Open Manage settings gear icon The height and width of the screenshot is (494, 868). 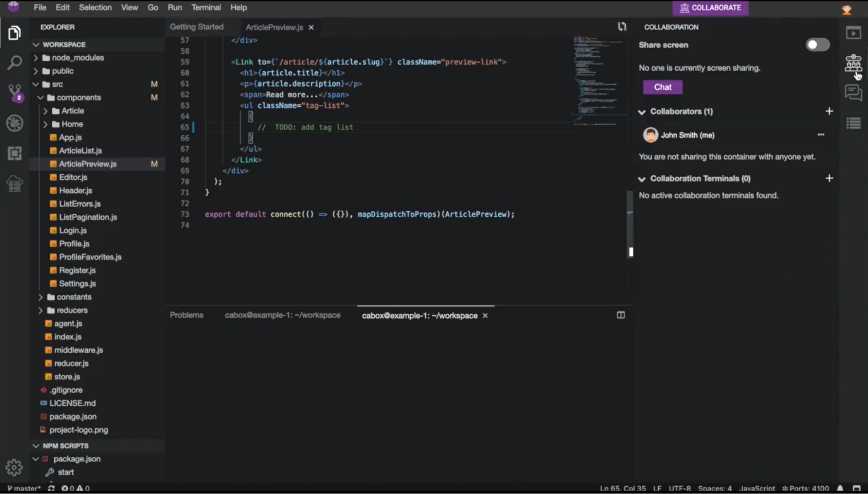[14, 467]
